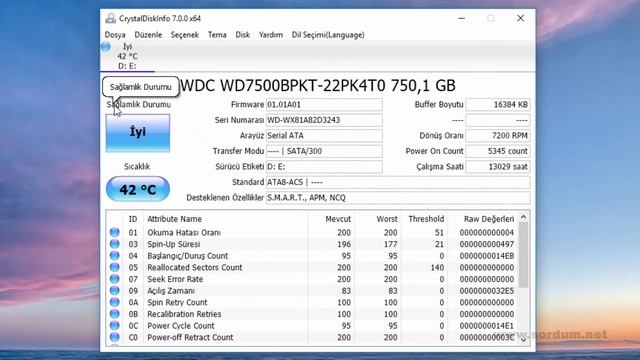Click the attribute list scrollbar thumb
Image resolution: width=640 pixels, height=360 pixels.
pos(524,255)
